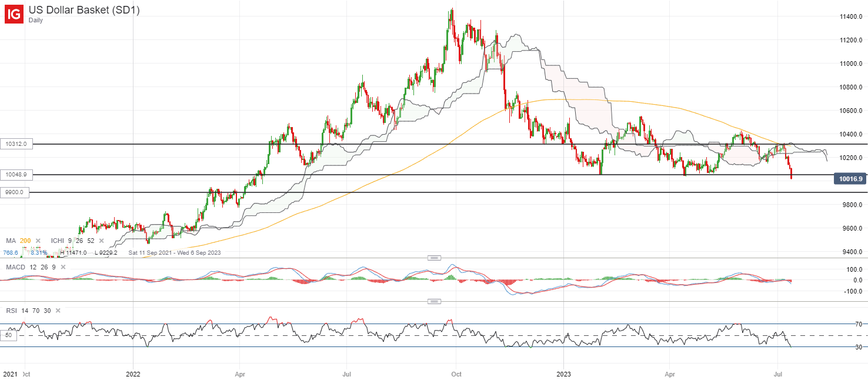Screen dimensions: 868x380
Task: Close the RSI 14 70 30 indicator
Action: click(x=59, y=311)
